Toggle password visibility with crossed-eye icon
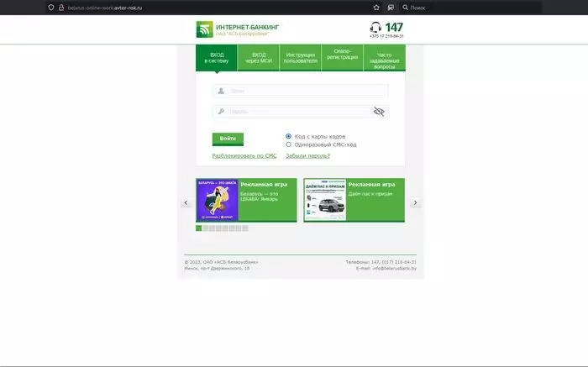Screen dimensions: 588x367 click(379, 112)
